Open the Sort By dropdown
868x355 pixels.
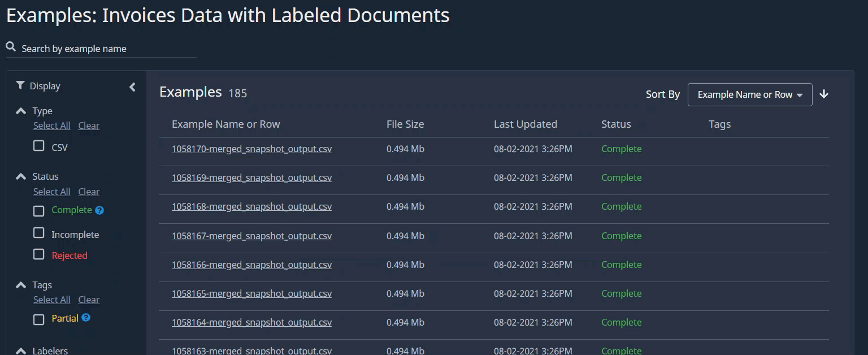point(750,94)
